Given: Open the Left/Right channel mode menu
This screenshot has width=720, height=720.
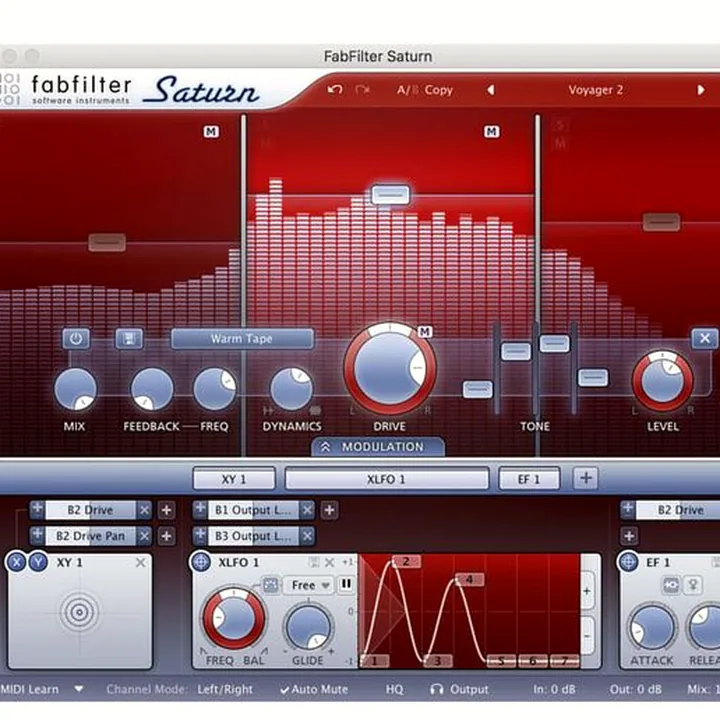Looking at the screenshot, I should pyautogui.click(x=225, y=689).
